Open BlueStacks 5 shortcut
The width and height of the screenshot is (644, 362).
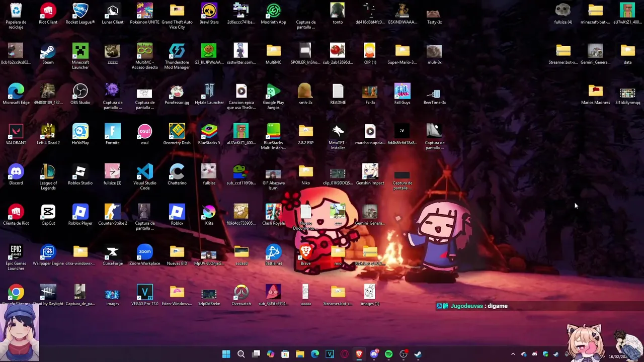tap(209, 134)
